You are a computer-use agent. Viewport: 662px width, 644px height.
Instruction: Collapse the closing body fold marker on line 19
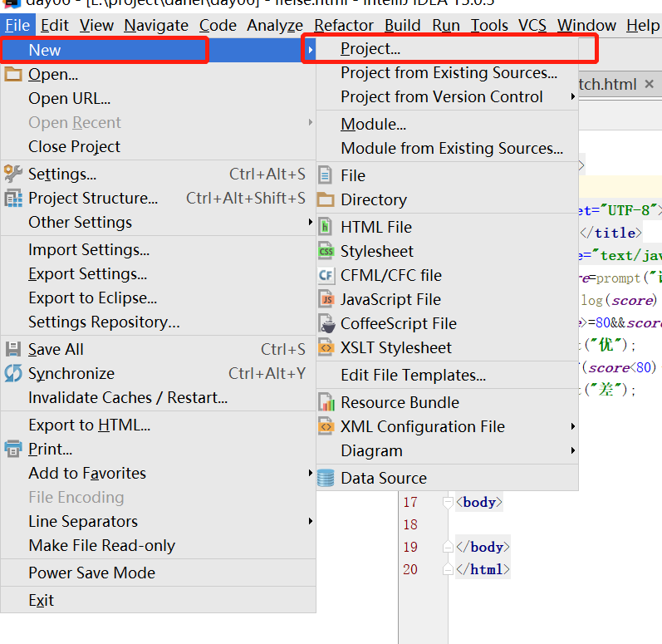click(x=448, y=547)
